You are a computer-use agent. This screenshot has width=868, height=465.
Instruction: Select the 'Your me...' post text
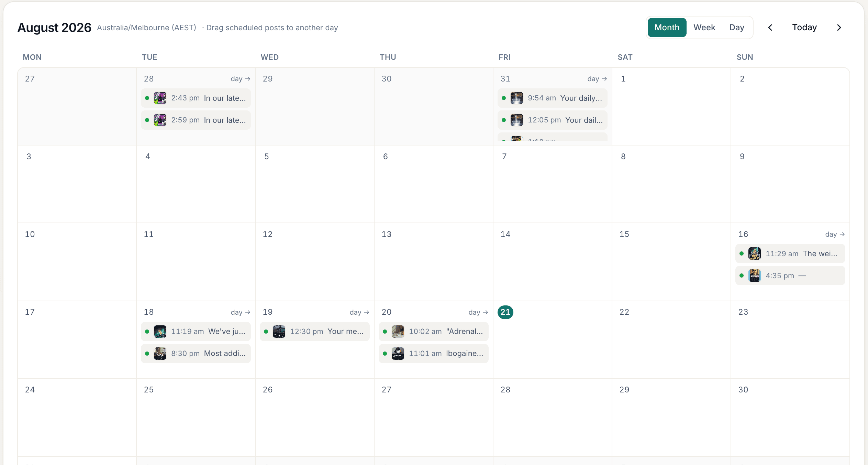(345, 332)
